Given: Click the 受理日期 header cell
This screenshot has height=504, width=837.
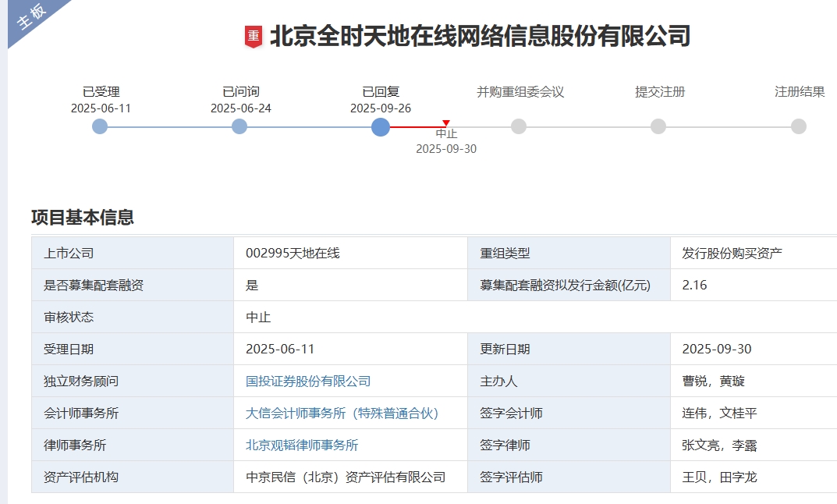Looking at the screenshot, I should pos(133,350).
